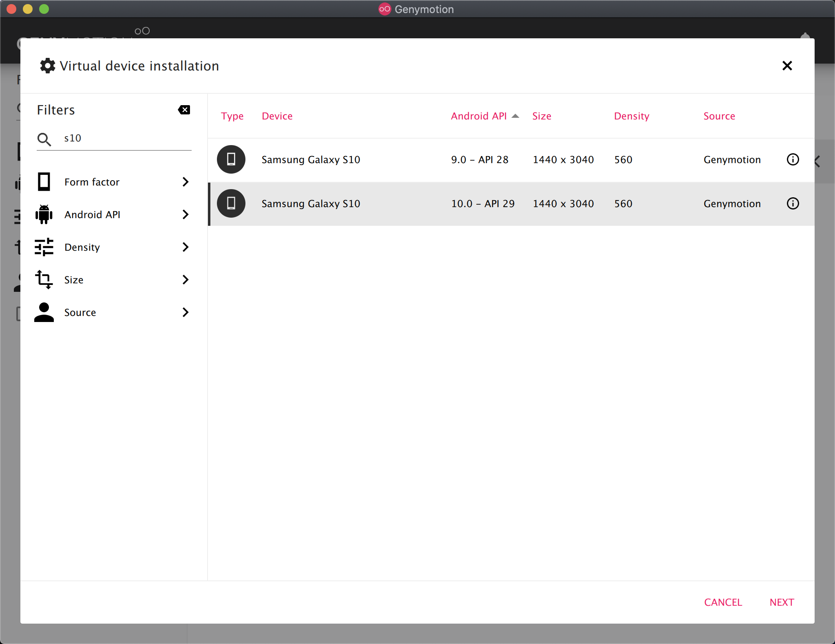Expand the Android API filter

click(186, 214)
